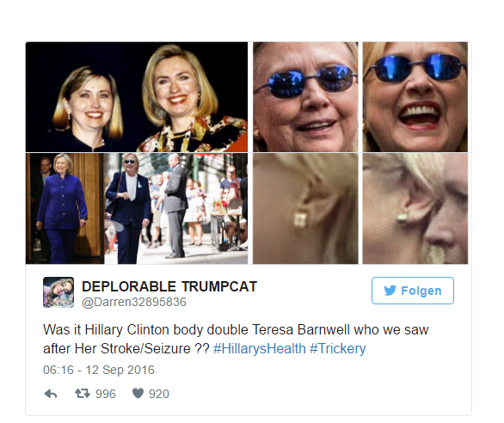Open the 06:16 - 12 Sep 2016 timestamp

(99, 370)
